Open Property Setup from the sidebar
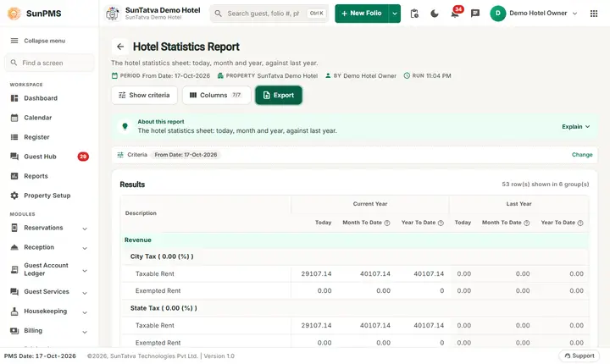 click(x=49, y=196)
